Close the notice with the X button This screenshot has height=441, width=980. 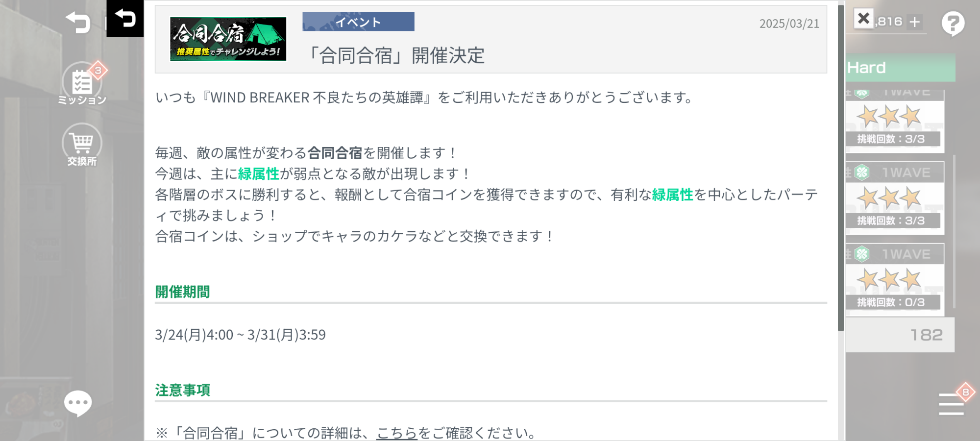tap(863, 19)
